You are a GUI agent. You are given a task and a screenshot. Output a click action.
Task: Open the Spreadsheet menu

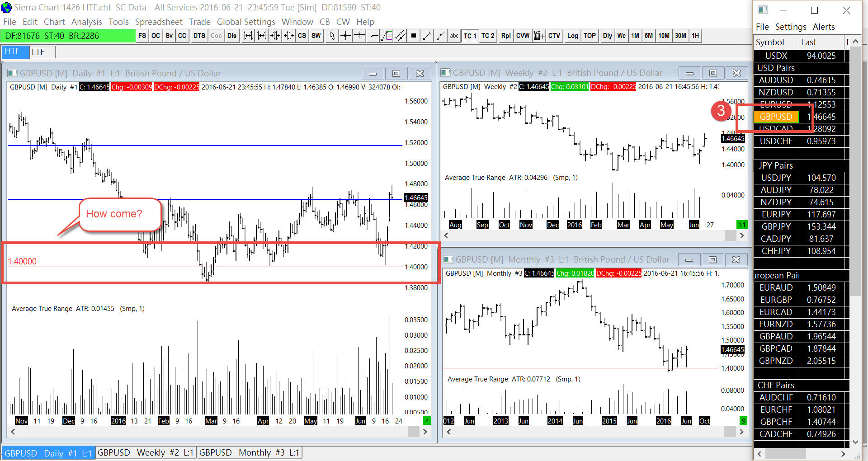point(159,22)
